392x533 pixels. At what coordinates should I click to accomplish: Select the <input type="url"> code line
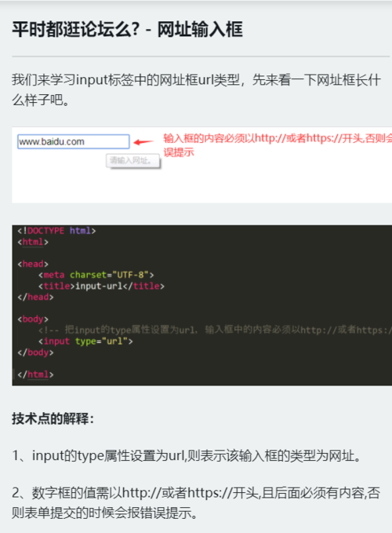point(85,341)
